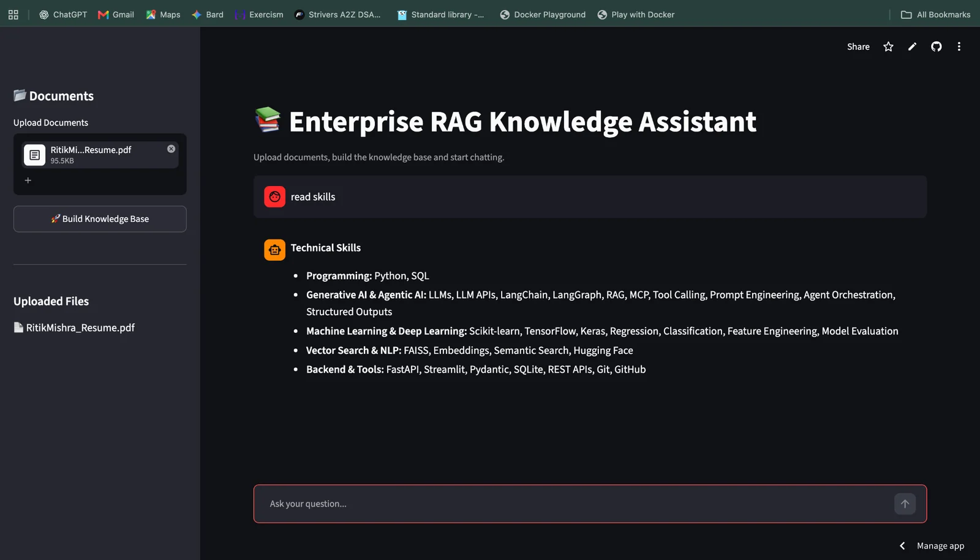Favorite the app with the star icon

888,47
